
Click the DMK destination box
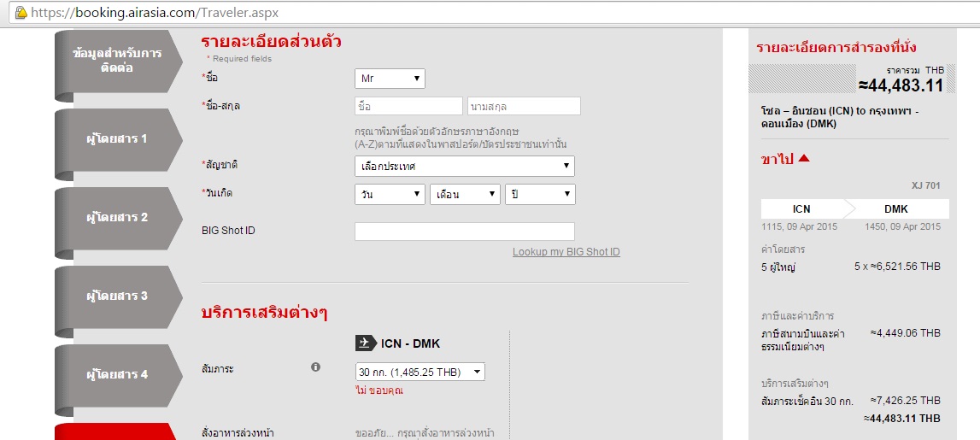[896, 208]
